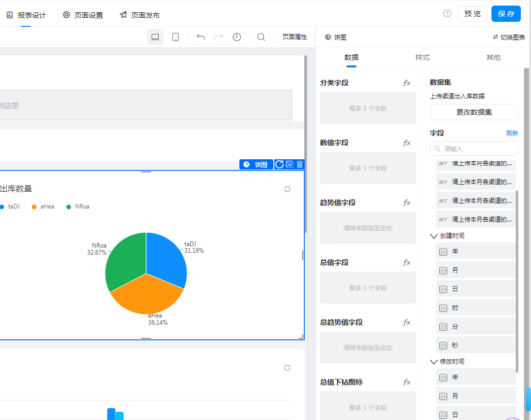Image resolution: width=531 pixels, height=420 pixels.
Task: Select 月 field under 创建时间
Action: tap(476, 270)
